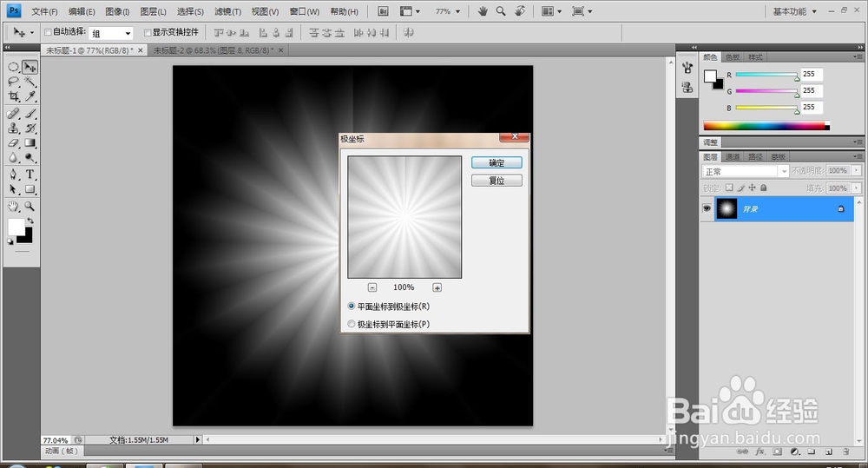
Task: Click the hand icon in application bar
Action: pyautogui.click(x=483, y=11)
